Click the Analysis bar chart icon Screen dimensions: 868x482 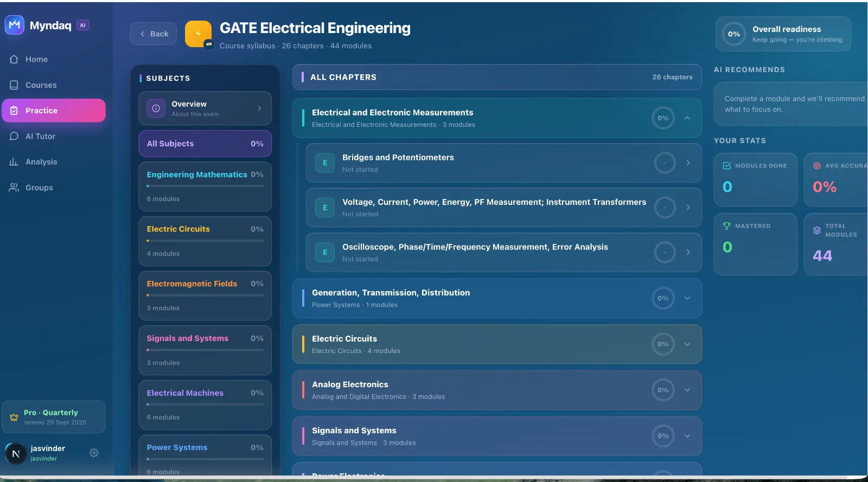pyautogui.click(x=14, y=162)
